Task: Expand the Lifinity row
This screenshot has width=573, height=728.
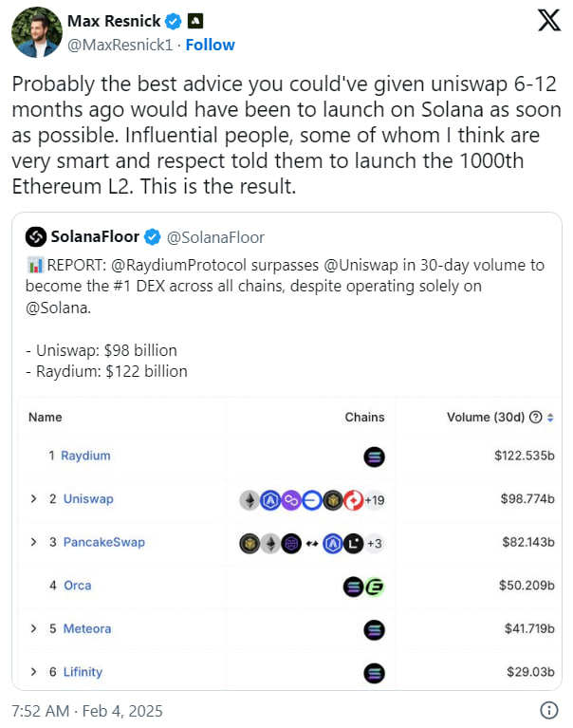Action: tap(33, 672)
